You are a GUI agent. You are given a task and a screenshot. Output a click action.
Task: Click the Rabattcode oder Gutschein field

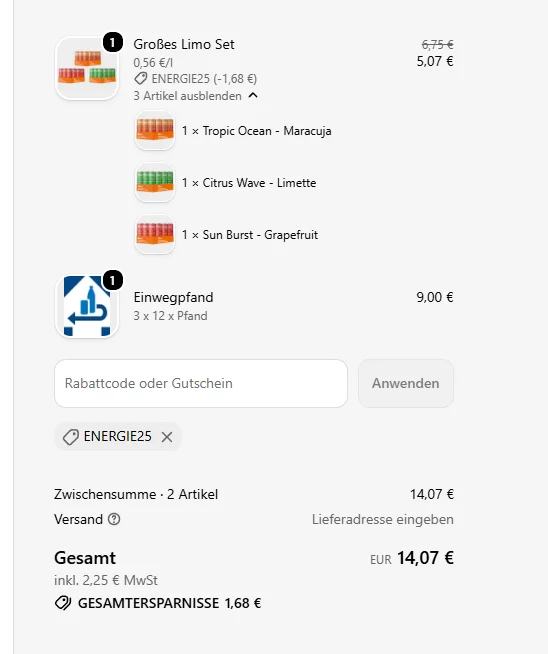(201, 383)
